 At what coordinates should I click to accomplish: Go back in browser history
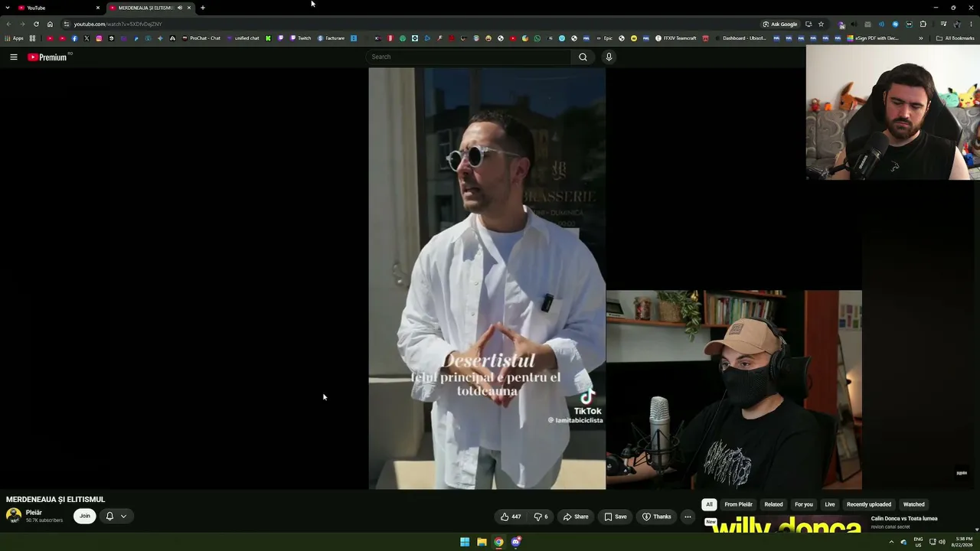pyautogui.click(x=8, y=24)
